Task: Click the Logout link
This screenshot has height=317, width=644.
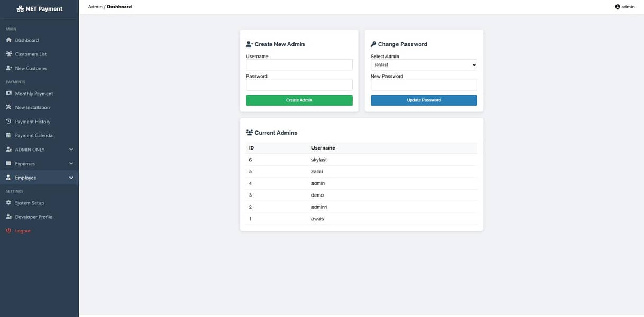Action: tap(23, 231)
